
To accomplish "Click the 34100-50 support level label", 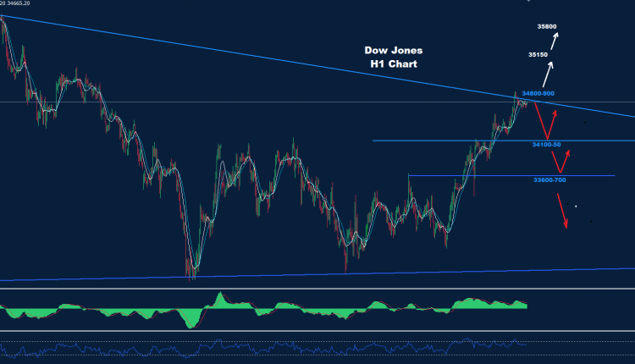I will pyautogui.click(x=546, y=145).
